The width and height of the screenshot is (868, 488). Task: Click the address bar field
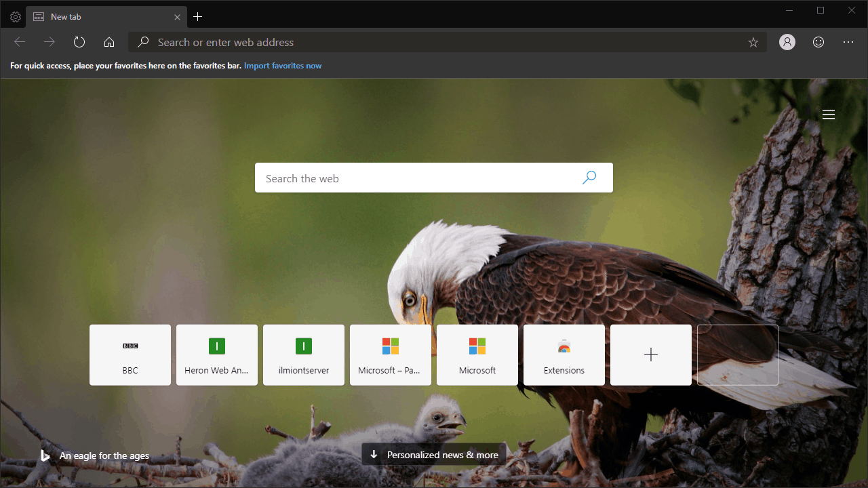[448, 42]
